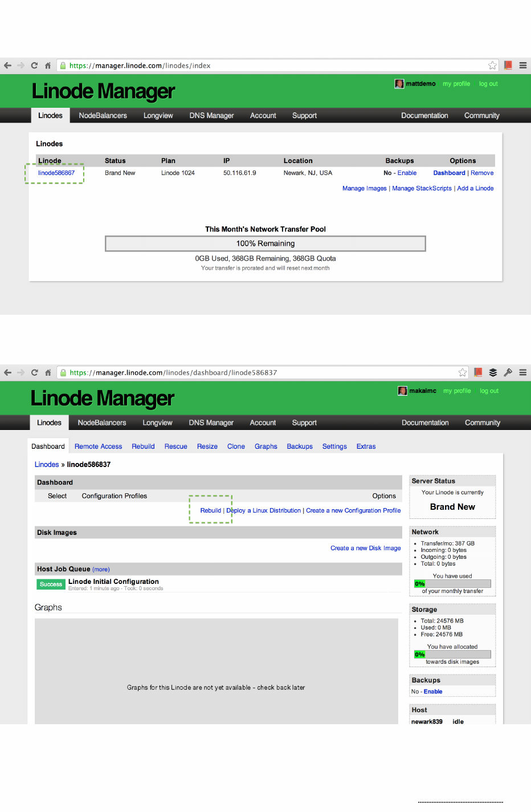Image resolution: width=531 pixels, height=812 pixels.
Task: Log out of makaimc account
Action: pos(489,391)
